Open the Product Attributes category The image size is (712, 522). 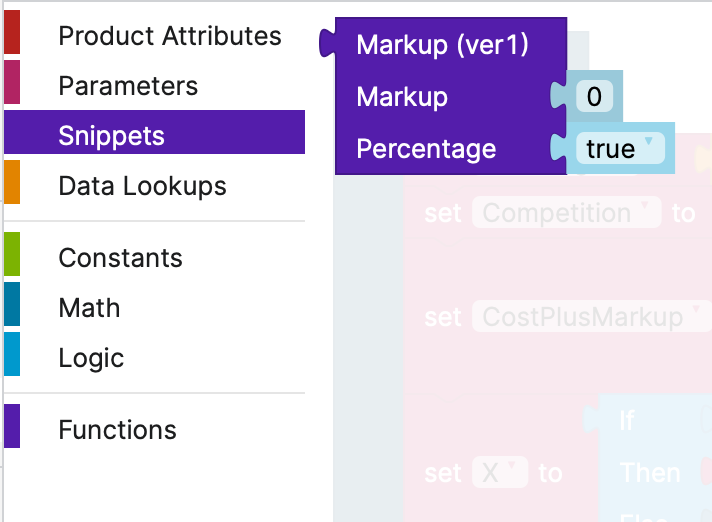(x=169, y=36)
